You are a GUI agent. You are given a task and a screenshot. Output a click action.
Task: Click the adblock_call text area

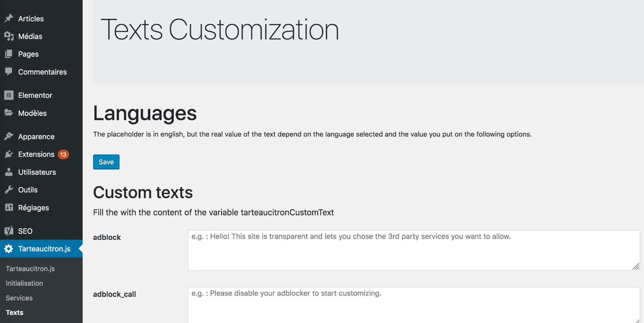(412, 305)
